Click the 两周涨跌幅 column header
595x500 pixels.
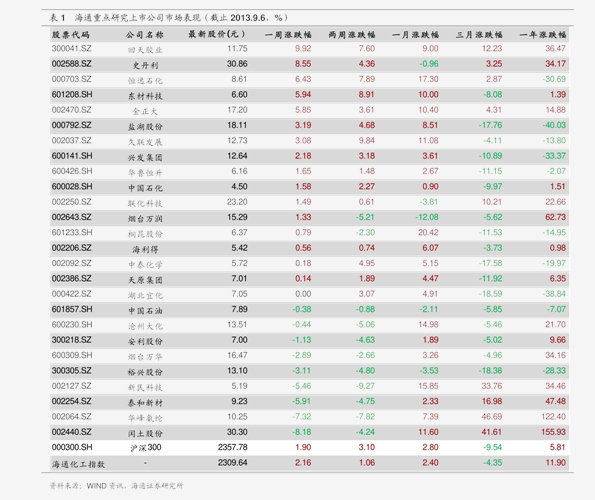[x=352, y=35]
